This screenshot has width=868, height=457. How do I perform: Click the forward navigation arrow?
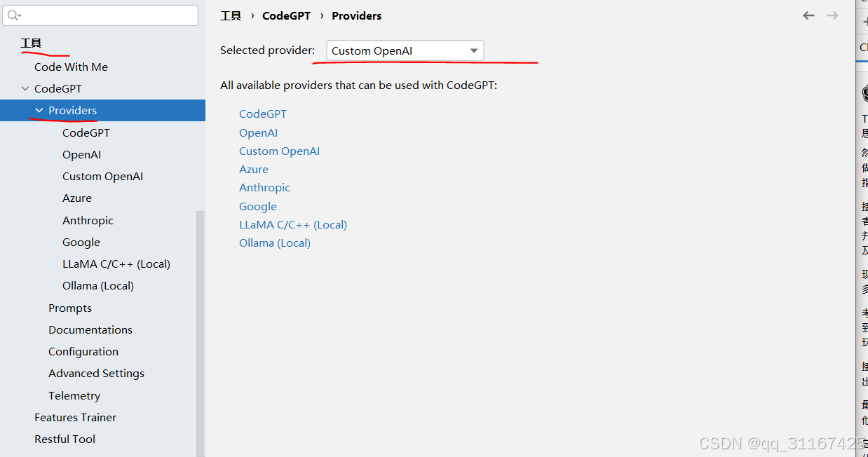click(832, 15)
